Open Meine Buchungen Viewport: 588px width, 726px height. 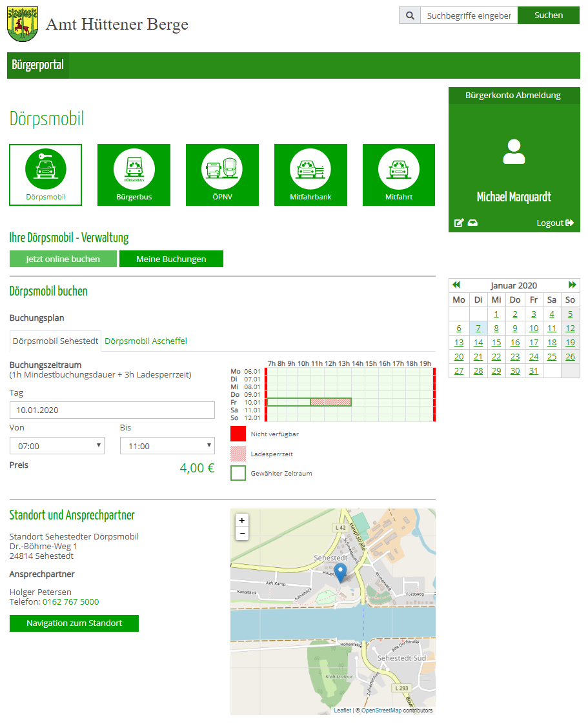click(171, 258)
